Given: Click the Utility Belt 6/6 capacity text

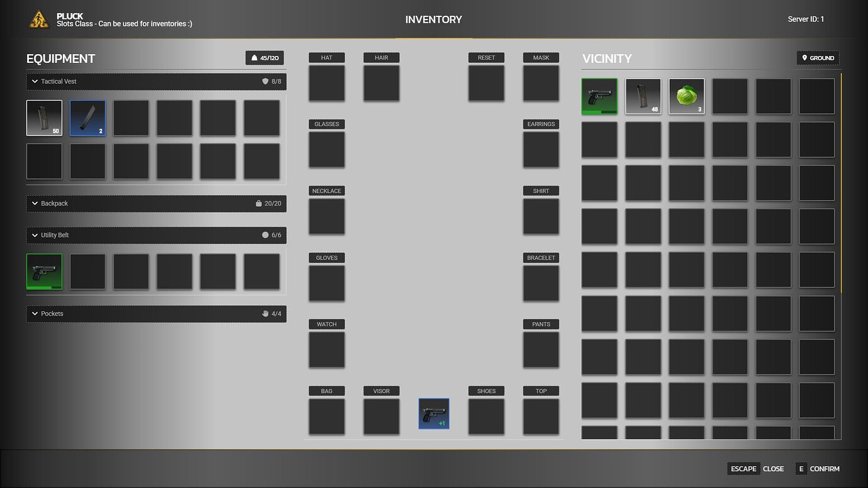Looking at the screenshot, I should click(x=276, y=235).
